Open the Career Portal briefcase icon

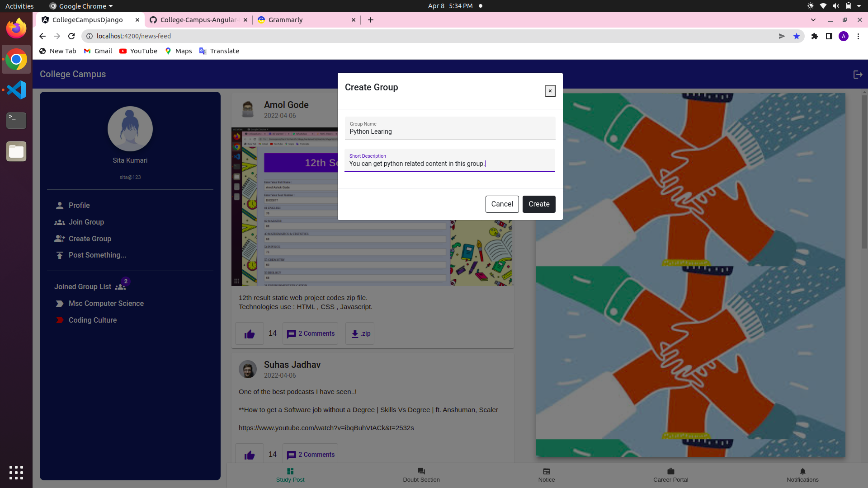click(671, 471)
